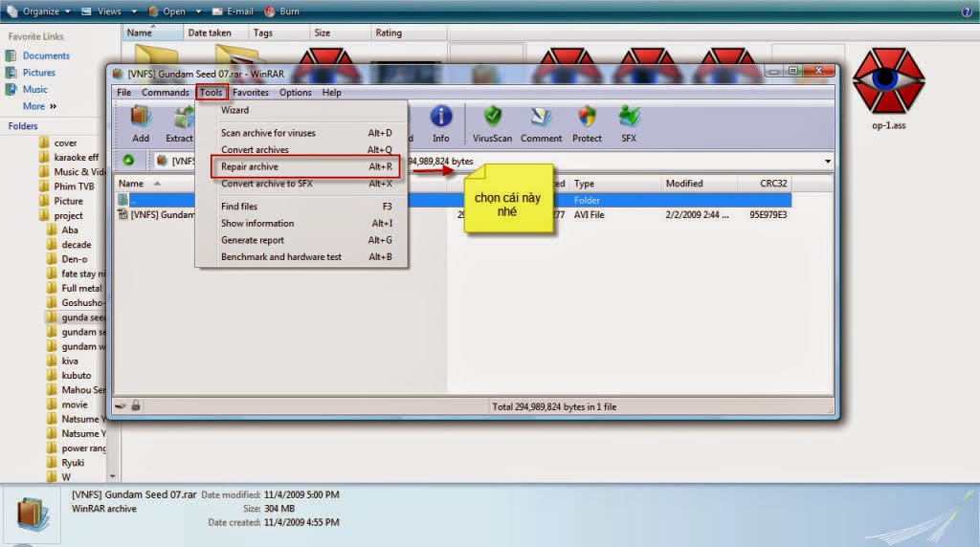Open Music favorite link

coord(35,89)
